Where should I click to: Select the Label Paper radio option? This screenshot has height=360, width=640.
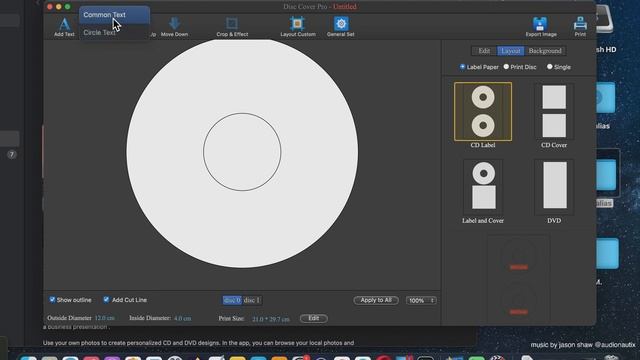(462, 67)
